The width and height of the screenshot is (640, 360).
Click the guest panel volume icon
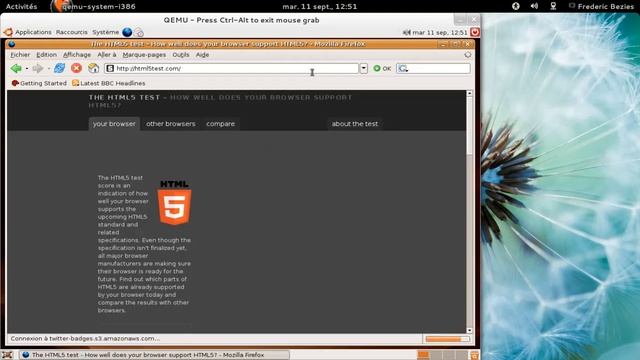[407, 32]
